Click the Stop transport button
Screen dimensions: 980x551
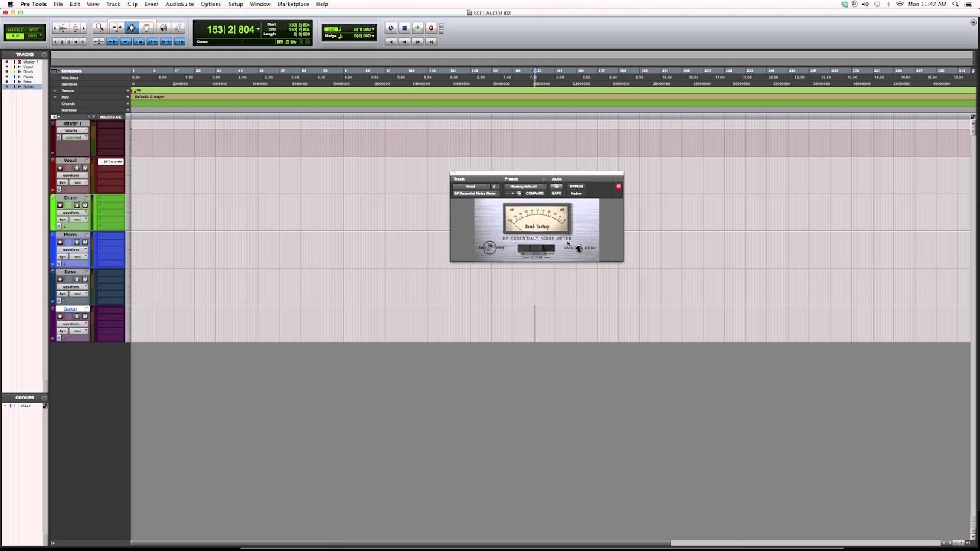[404, 28]
